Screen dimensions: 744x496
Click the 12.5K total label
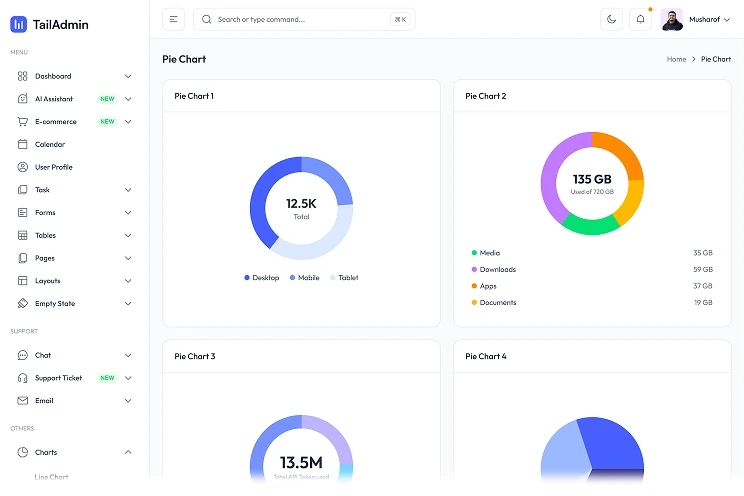tap(301, 204)
